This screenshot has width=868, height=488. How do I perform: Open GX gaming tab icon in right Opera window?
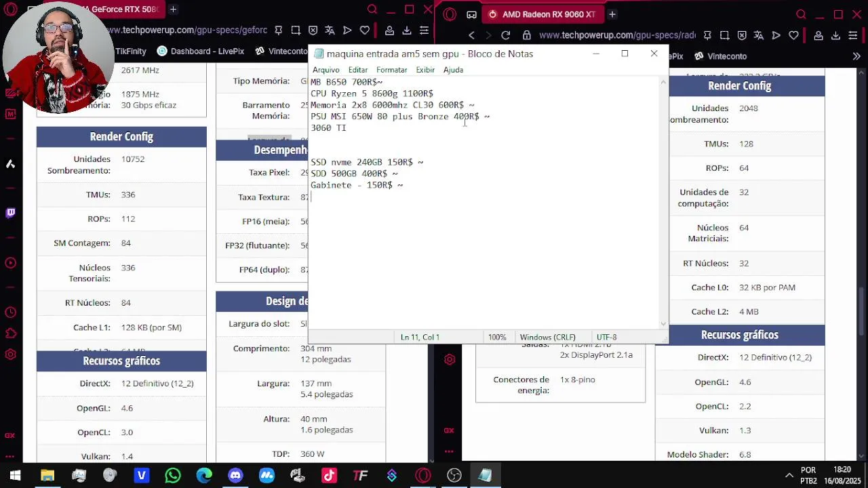click(x=471, y=14)
